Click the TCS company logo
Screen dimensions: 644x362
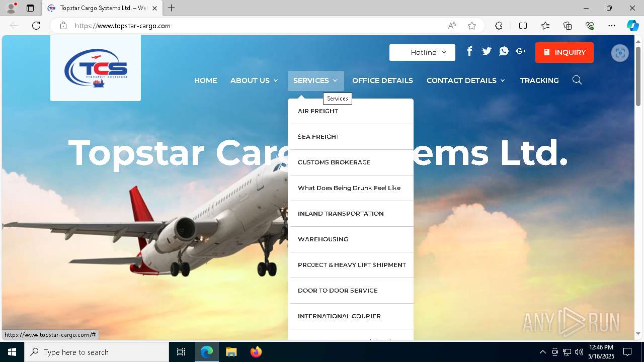pyautogui.click(x=96, y=68)
